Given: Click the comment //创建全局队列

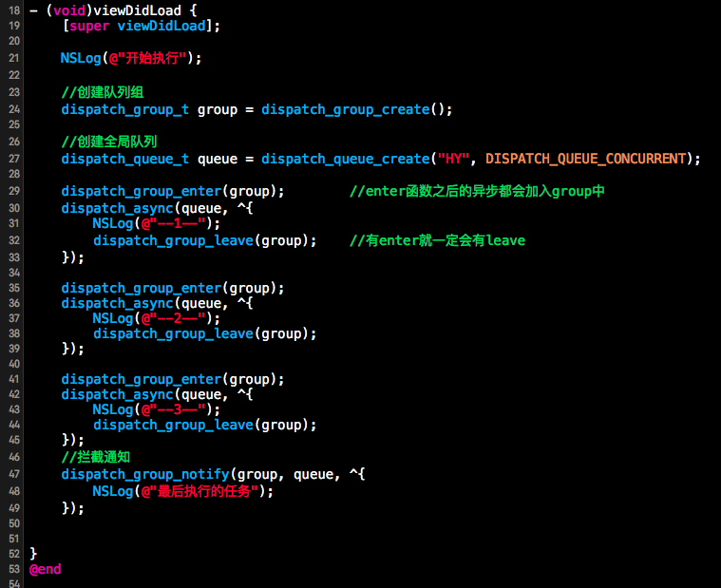Looking at the screenshot, I should (x=109, y=142).
